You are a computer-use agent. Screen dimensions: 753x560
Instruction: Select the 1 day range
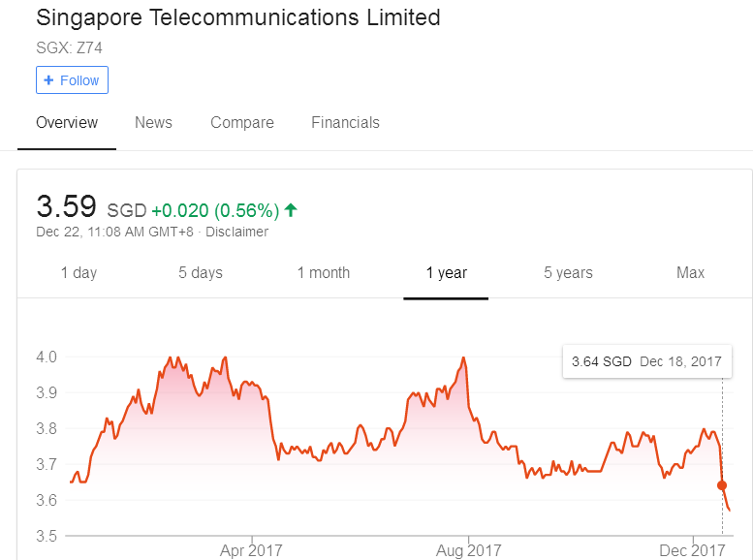pos(78,273)
